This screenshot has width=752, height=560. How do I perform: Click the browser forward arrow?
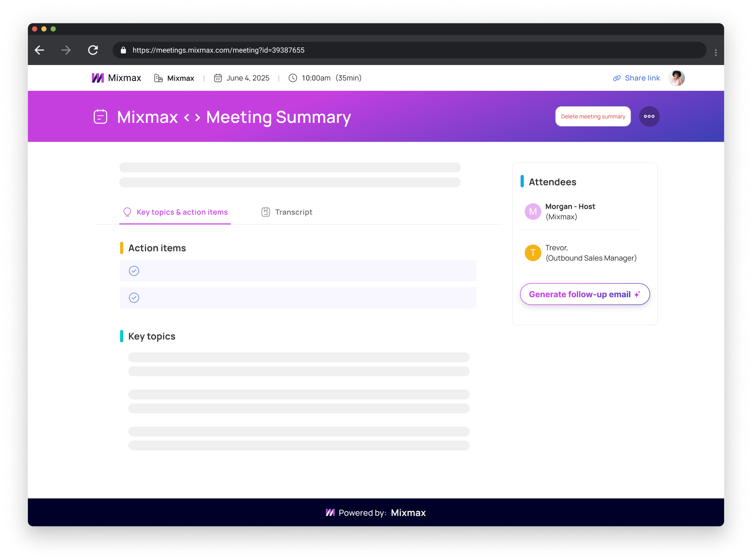pos(66,50)
